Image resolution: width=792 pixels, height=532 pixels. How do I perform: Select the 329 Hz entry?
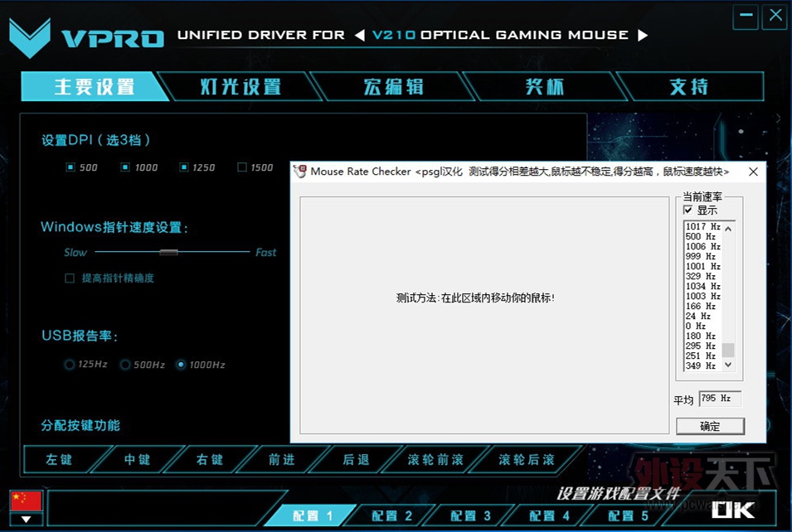click(702, 276)
